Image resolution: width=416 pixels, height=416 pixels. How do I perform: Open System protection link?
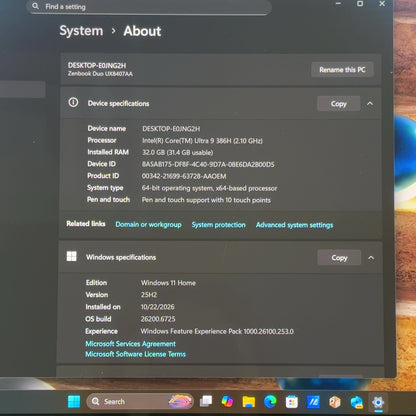[x=218, y=225]
